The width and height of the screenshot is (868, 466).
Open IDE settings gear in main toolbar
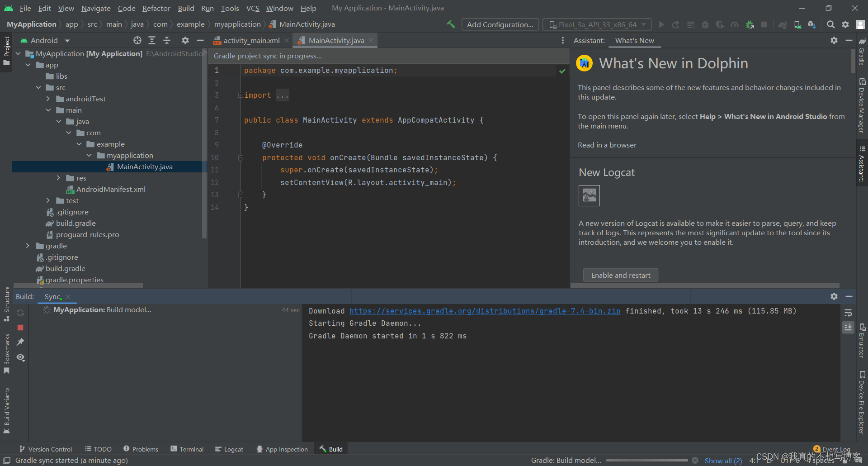(845, 24)
